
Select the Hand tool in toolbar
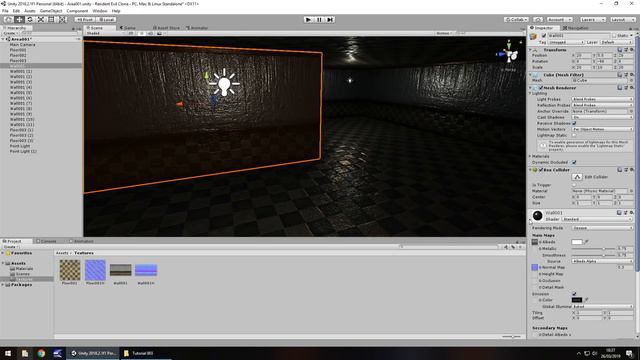pos(8,20)
